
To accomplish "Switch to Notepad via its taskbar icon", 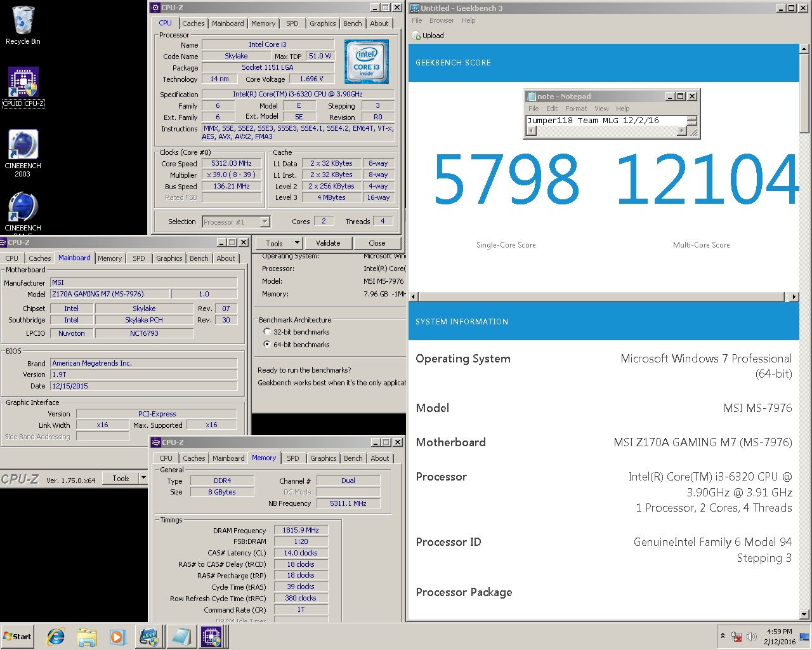I will coord(181,637).
